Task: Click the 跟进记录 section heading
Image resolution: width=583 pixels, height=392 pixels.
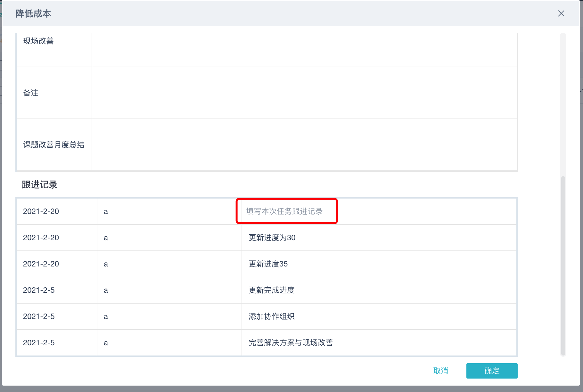Action: click(x=39, y=185)
